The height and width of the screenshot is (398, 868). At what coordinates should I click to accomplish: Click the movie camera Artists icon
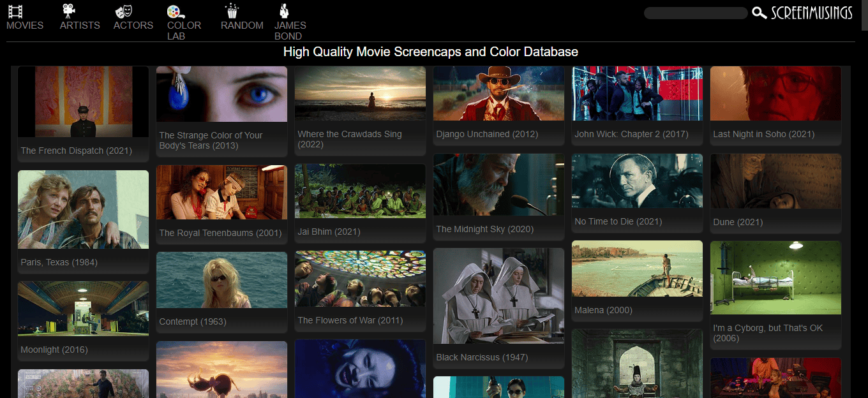coord(69,11)
